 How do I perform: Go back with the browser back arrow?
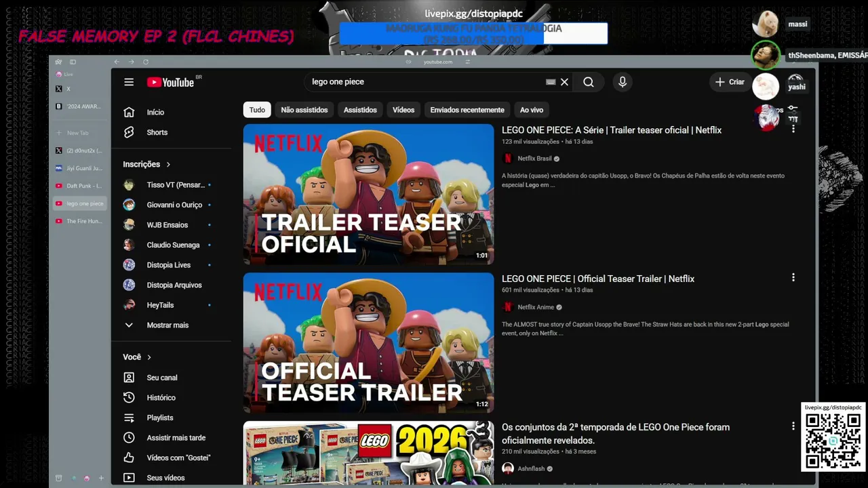117,62
